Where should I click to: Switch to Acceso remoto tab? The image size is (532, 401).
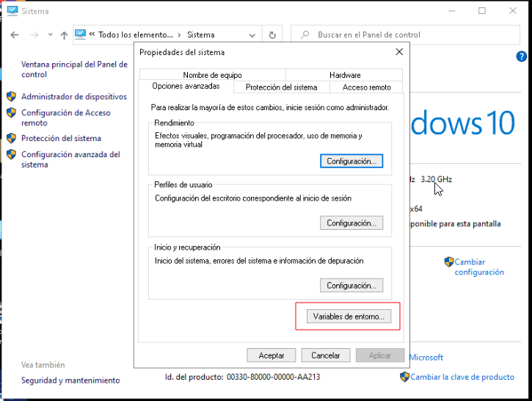click(366, 87)
